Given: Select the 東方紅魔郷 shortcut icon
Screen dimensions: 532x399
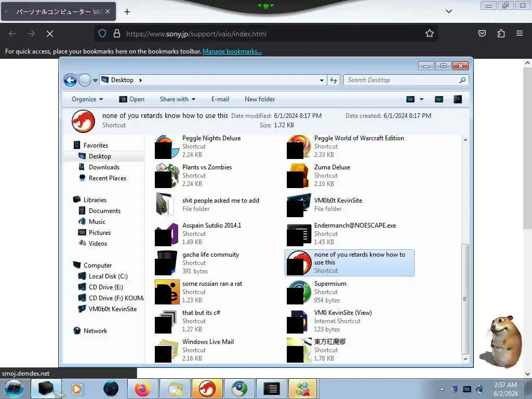Looking at the screenshot, I should click(x=299, y=350).
